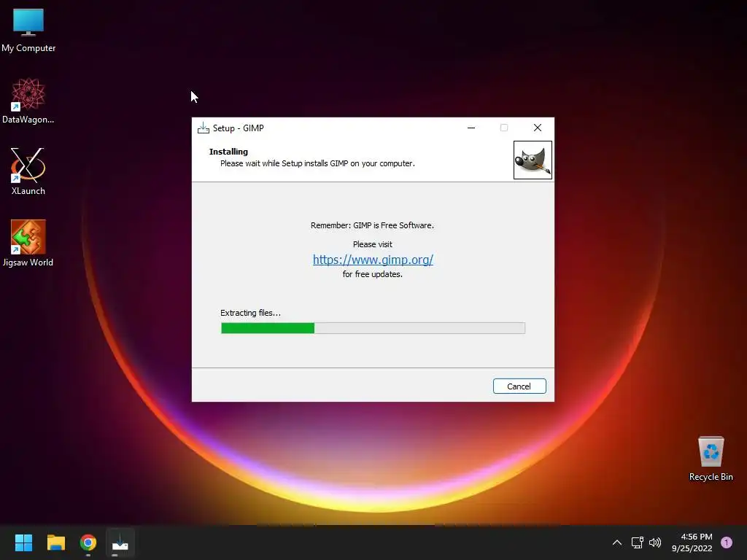Open the clock showing 4:56 PM
This screenshot has width=747, height=560.
692,542
